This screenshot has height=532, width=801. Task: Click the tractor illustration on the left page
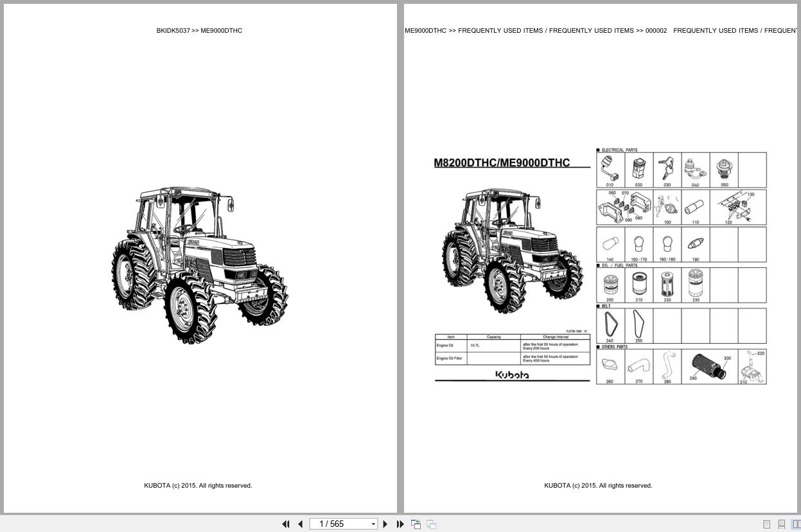(199, 266)
